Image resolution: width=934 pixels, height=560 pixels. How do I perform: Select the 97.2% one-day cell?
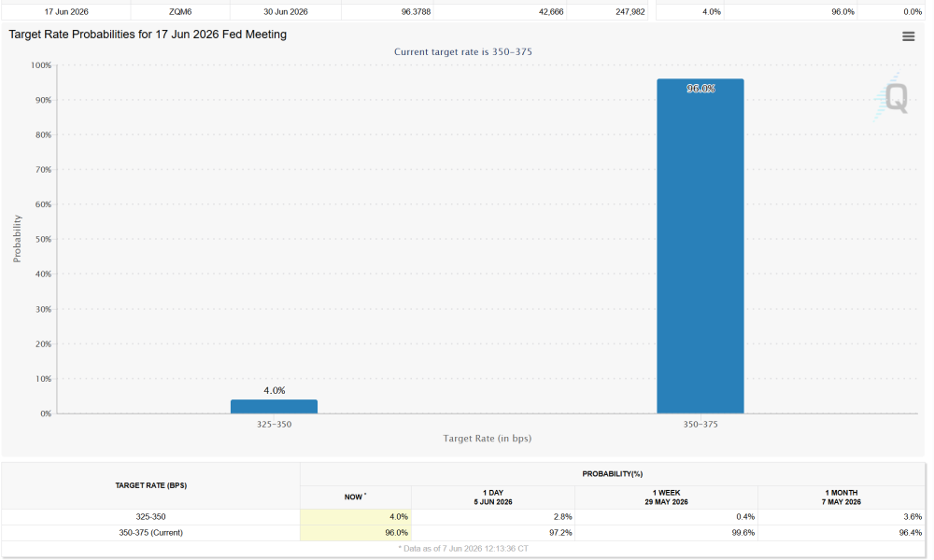pyautogui.click(x=492, y=533)
